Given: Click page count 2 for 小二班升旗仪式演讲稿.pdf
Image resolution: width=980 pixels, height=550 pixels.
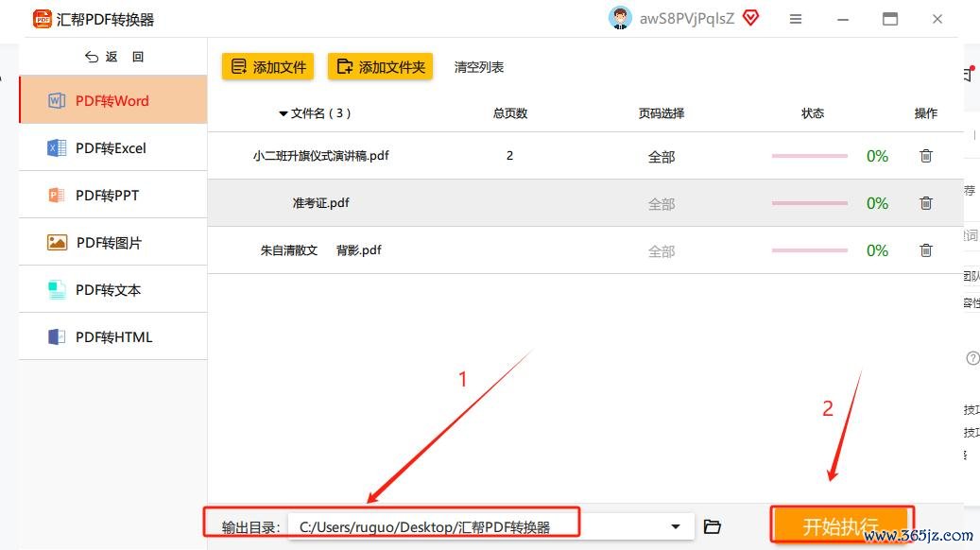Looking at the screenshot, I should tap(510, 156).
